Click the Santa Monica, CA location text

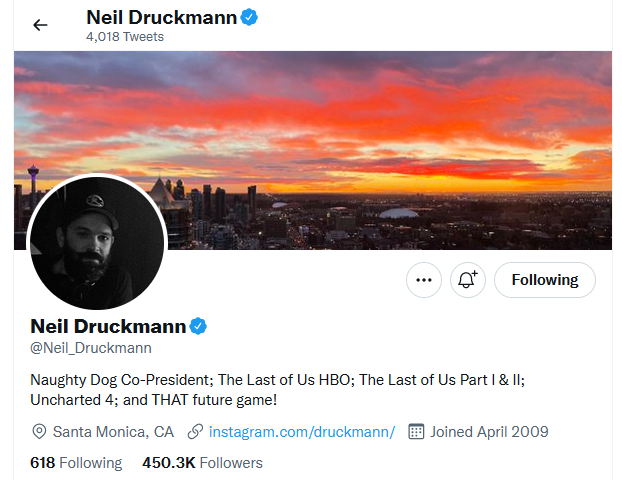click(113, 432)
